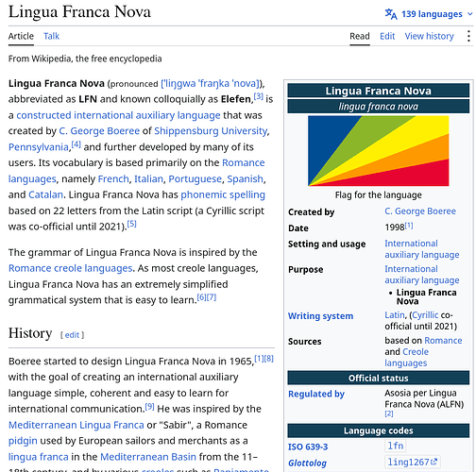The image size is (476, 472).
Task: Jump to citation [2] under ALFN
Action: [x=389, y=413]
